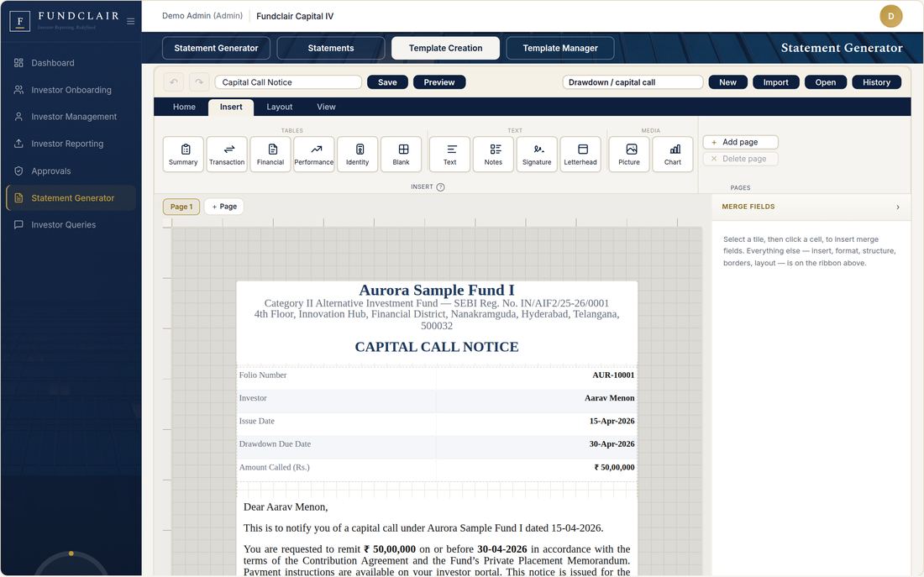Click the + Page button
This screenshot has width=924, height=577.
point(224,207)
